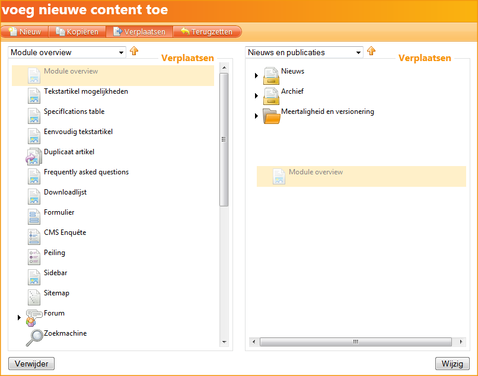
Task: Click the Kopiëren tab icon
Action: tap(60, 31)
